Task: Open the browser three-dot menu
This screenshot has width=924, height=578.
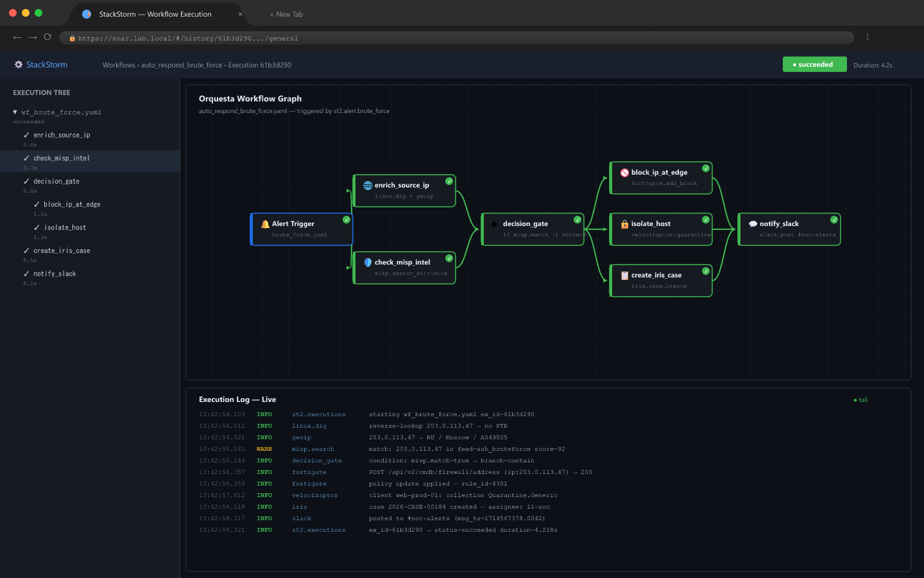Action: 868,37
